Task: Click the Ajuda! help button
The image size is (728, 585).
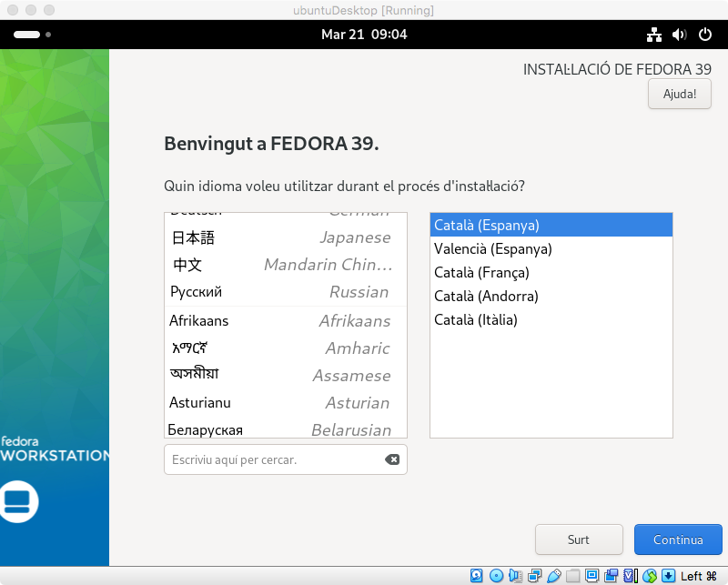Action: pyautogui.click(x=680, y=94)
